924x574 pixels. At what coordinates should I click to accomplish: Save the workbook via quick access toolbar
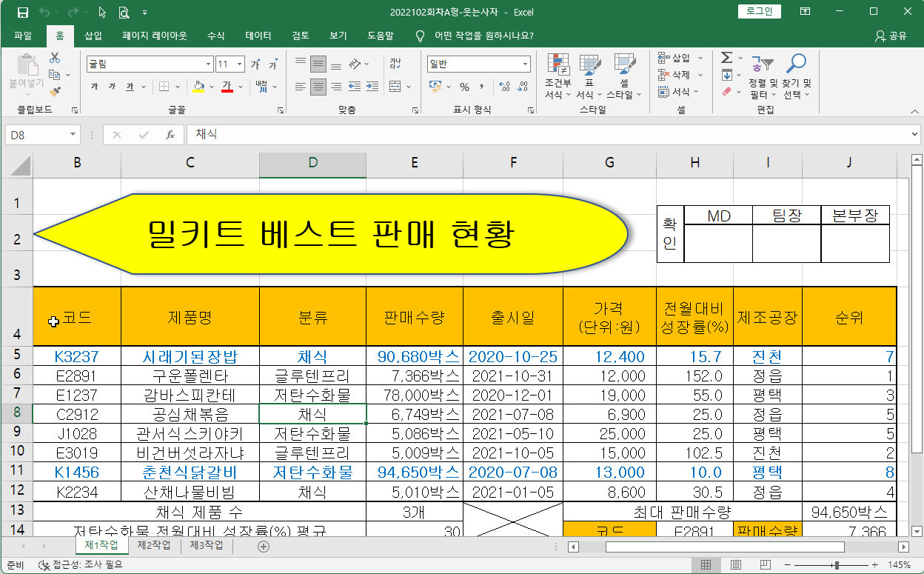click(x=22, y=13)
